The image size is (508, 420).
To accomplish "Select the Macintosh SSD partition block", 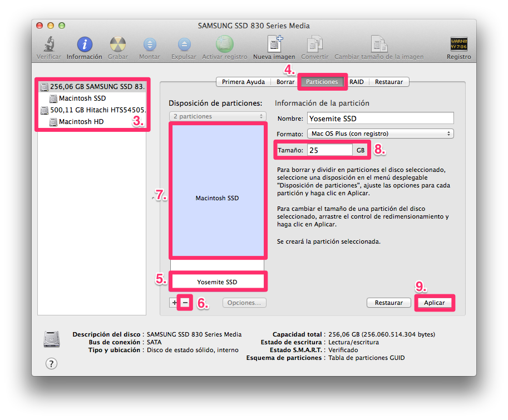I will 218,191.
